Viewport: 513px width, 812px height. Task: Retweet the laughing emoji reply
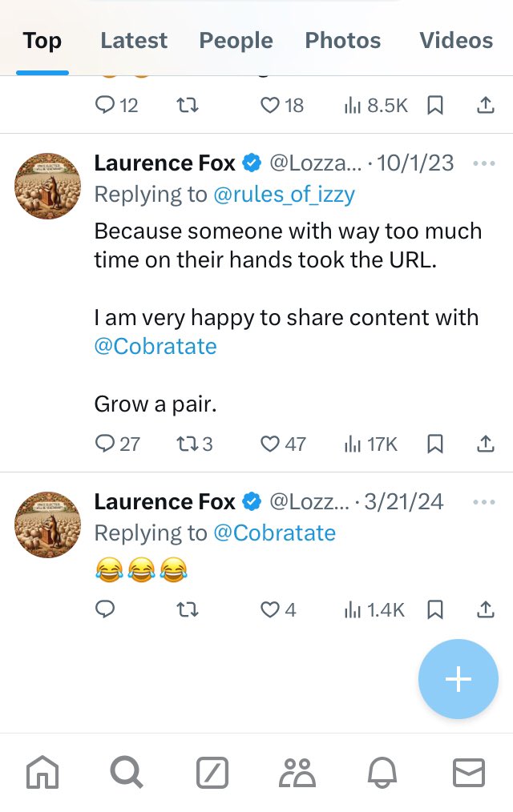188,610
